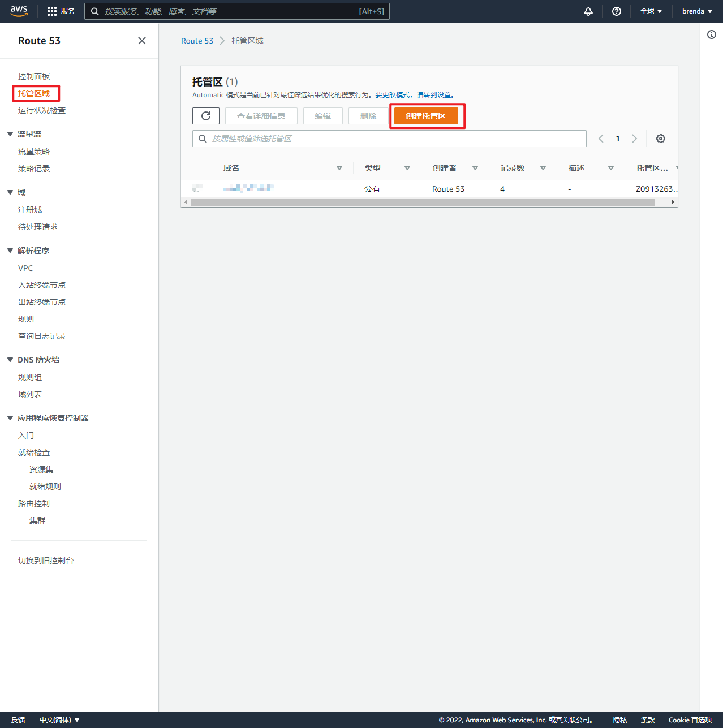Open 域列表 in the sidebar
This screenshot has height=728, width=723.
[30, 394]
